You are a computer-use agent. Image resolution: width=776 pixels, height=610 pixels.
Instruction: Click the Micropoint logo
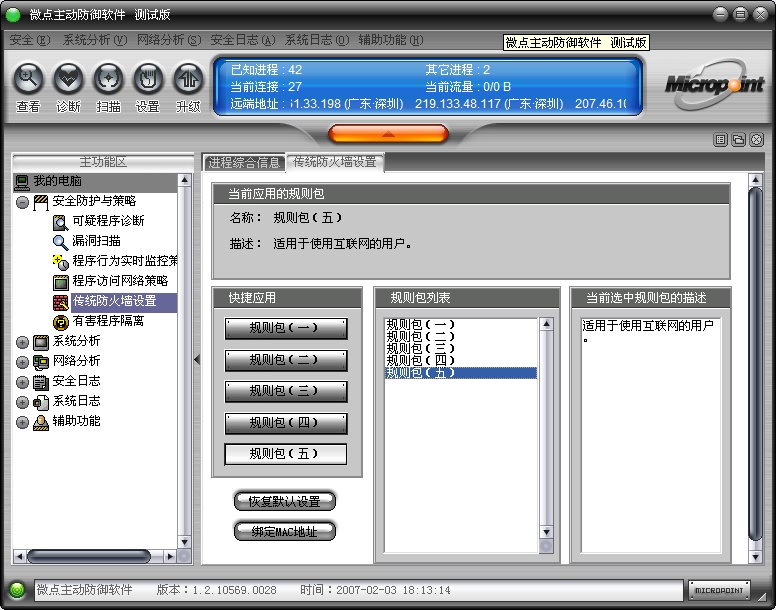[714, 85]
